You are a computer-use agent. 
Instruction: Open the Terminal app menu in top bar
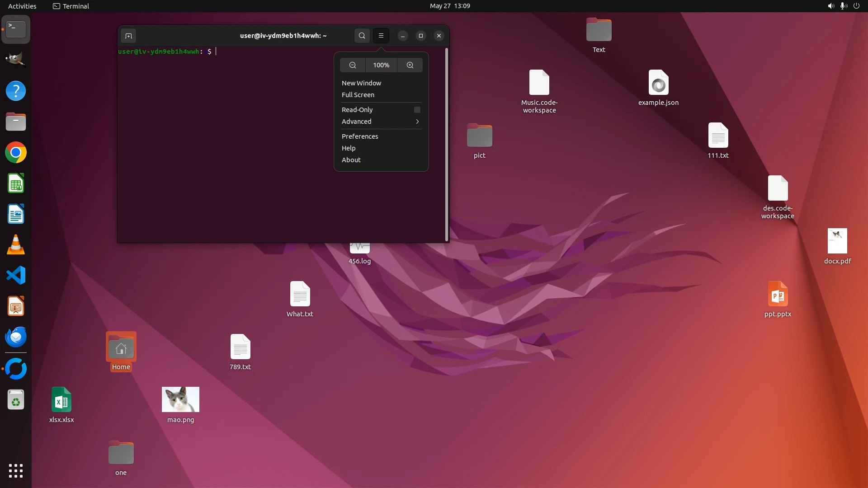point(71,6)
